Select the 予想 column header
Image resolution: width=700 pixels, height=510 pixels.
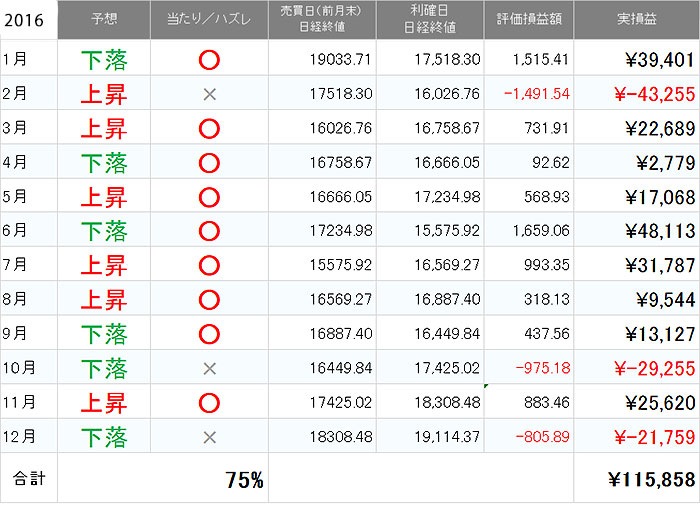coord(104,19)
